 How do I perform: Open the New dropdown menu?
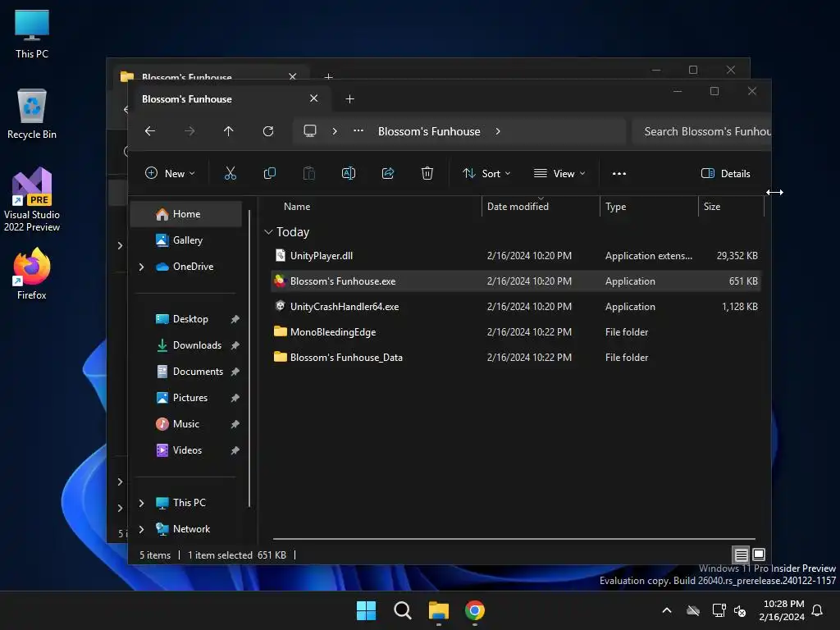(171, 174)
